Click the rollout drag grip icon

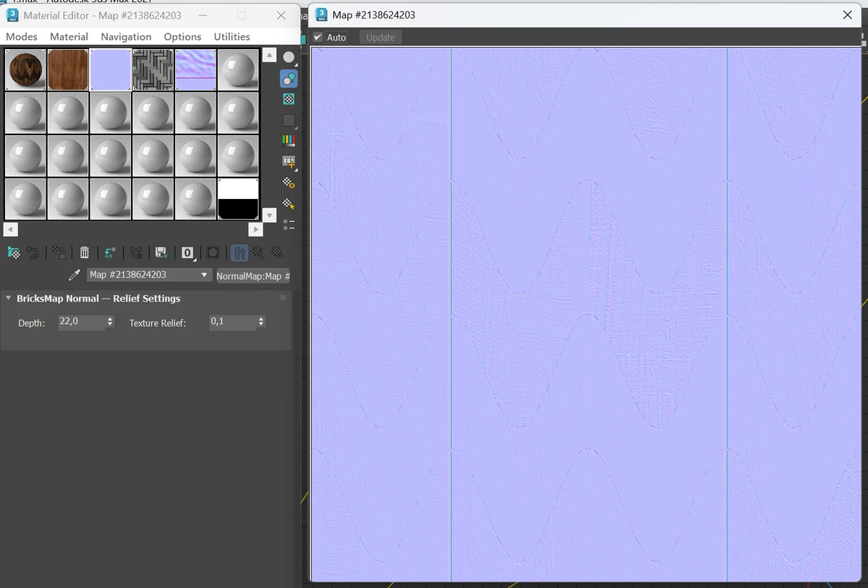[x=283, y=298]
